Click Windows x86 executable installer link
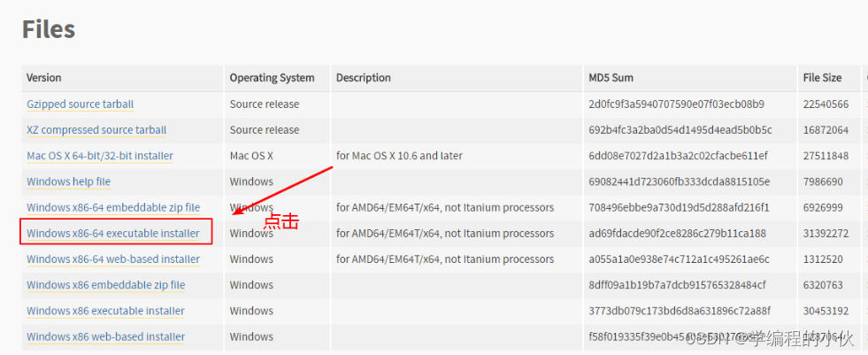868x355 pixels. pyautogui.click(x=105, y=311)
